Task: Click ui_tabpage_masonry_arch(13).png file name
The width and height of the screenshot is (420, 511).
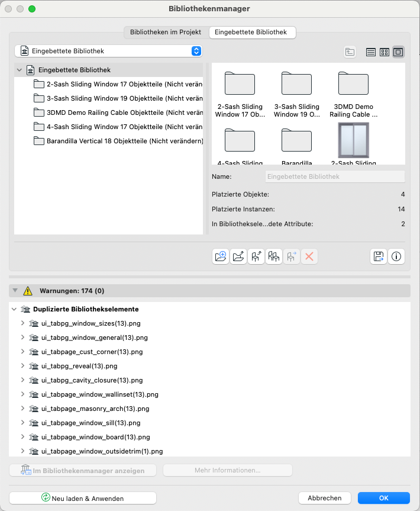Action: [x=95, y=409]
